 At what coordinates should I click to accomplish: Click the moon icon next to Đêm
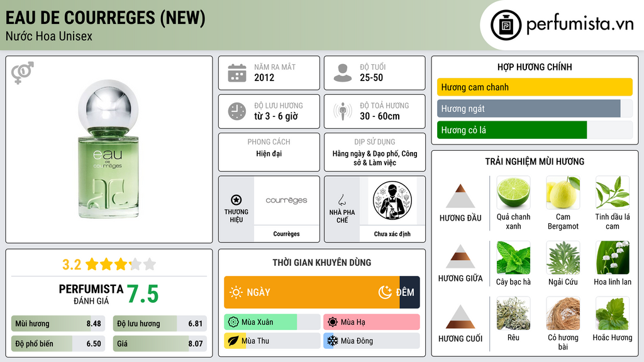point(385,292)
